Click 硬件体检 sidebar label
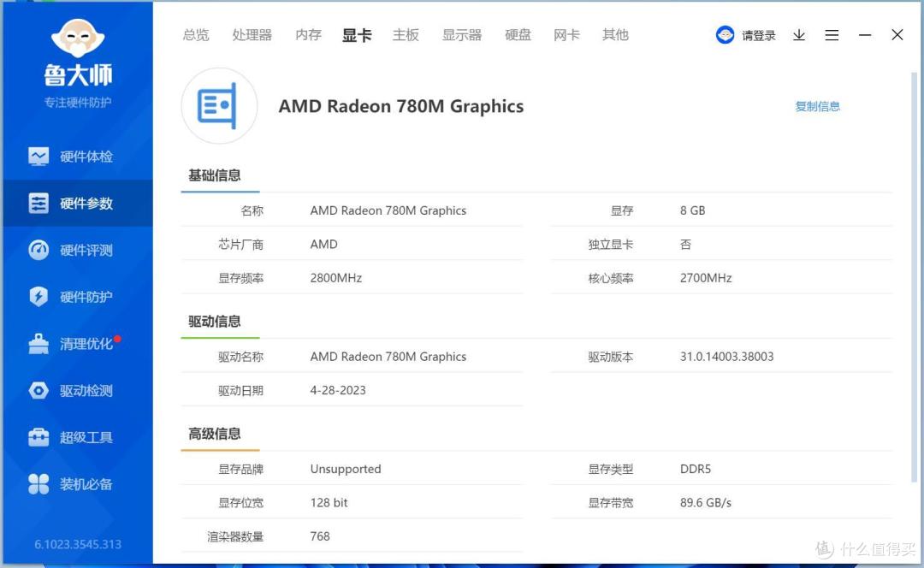 pyautogui.click(x=86, y=157)
